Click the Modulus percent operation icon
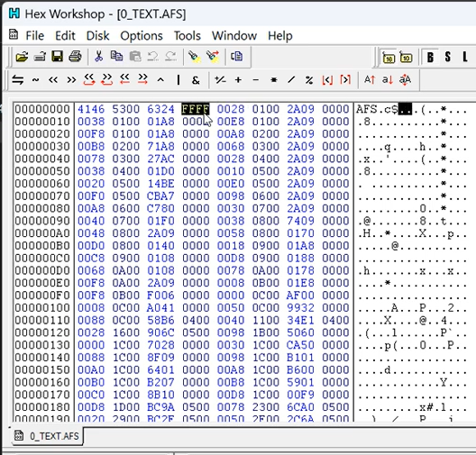 pyautogui.click(x=309, y=80)
